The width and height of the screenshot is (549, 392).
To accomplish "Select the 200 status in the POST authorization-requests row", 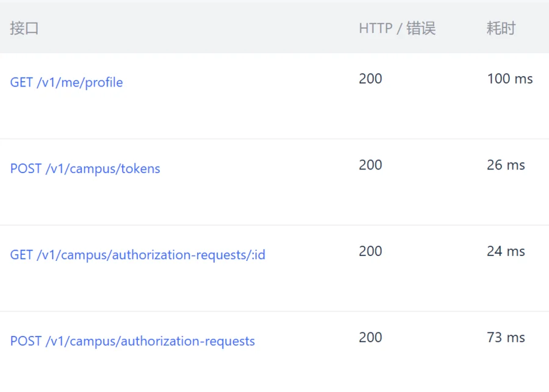I will pyautogui.click(x=370, y=337).
